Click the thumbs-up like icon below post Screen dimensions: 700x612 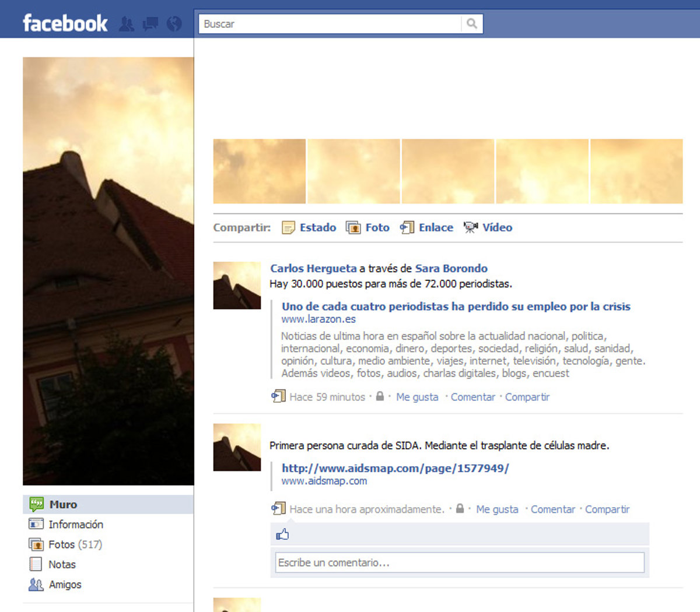(x=283, y=534)
